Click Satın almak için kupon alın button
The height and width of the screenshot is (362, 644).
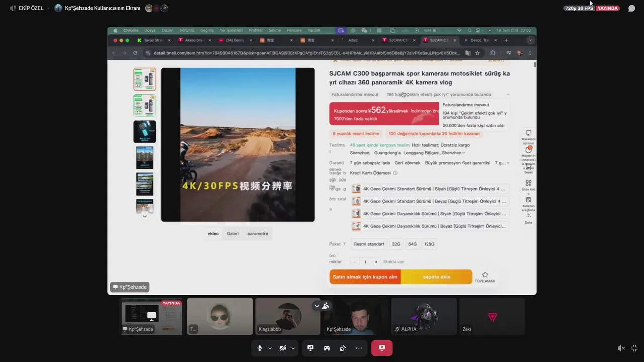click(x=365, y=277)
